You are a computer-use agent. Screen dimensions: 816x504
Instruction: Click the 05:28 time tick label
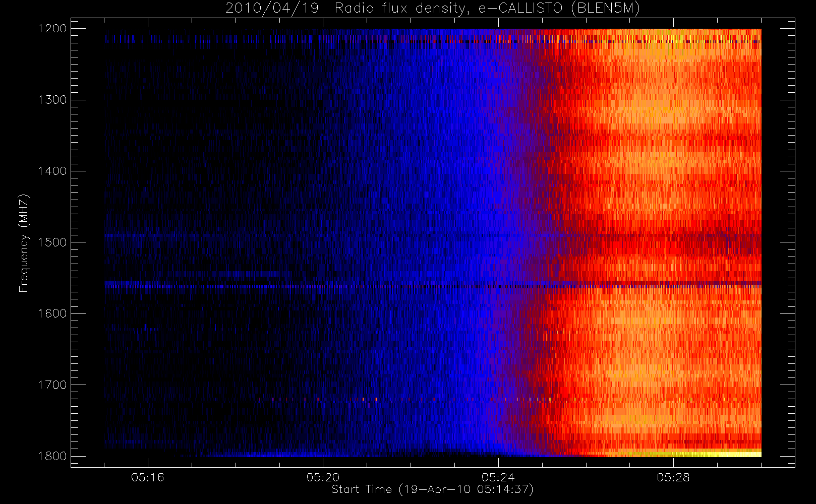pyautogui.click(x=673, y=477)
